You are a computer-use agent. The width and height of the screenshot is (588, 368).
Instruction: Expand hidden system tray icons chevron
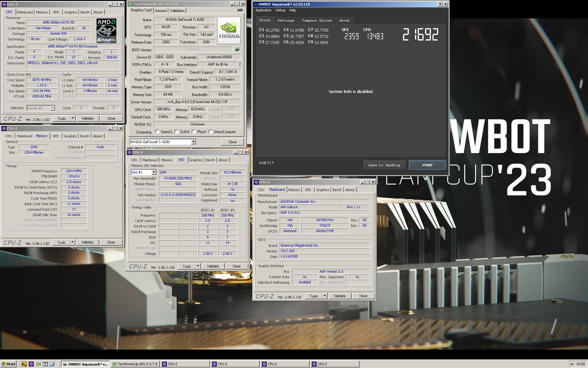[x=572, y=364]
